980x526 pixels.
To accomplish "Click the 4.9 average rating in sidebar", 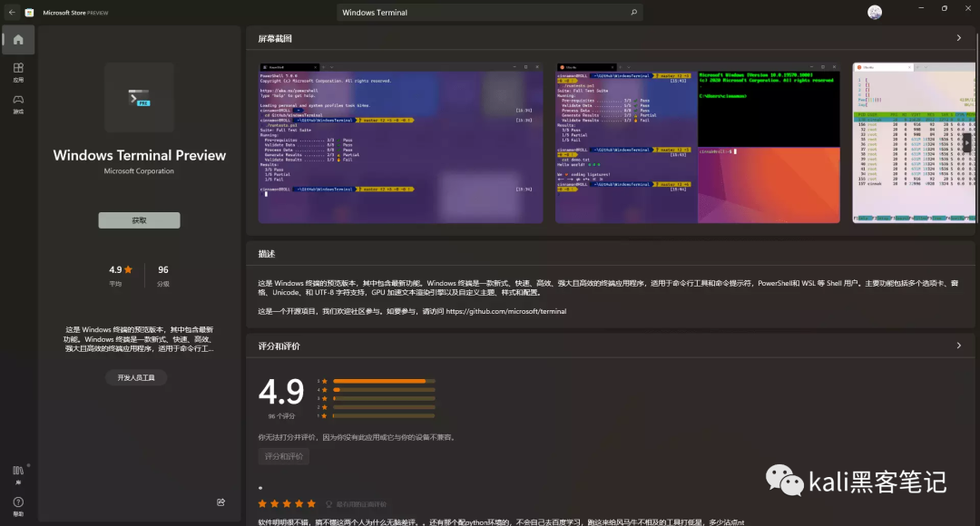I will (120, 270).
